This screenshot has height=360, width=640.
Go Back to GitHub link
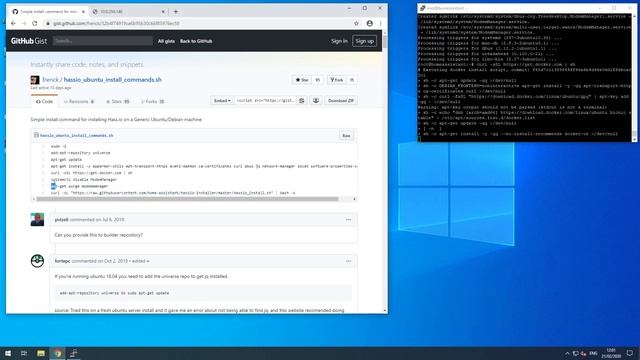pos(196,41)
